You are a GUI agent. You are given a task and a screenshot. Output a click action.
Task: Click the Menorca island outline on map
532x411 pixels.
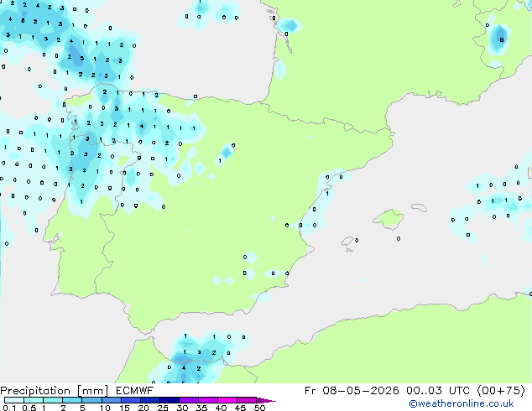coord(419,207)
